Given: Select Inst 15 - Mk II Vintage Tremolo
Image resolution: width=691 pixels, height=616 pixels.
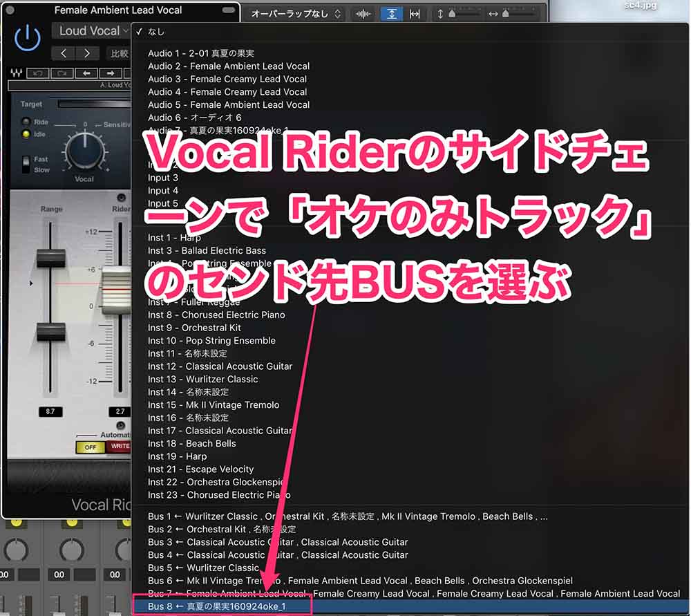Looking at the screenshot, I should coord(410,404).
